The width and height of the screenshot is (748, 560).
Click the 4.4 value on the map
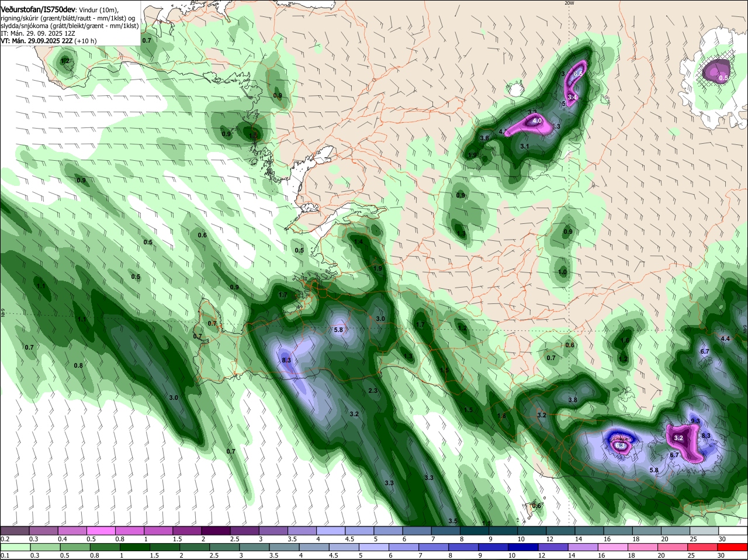(x=725, y=338)
